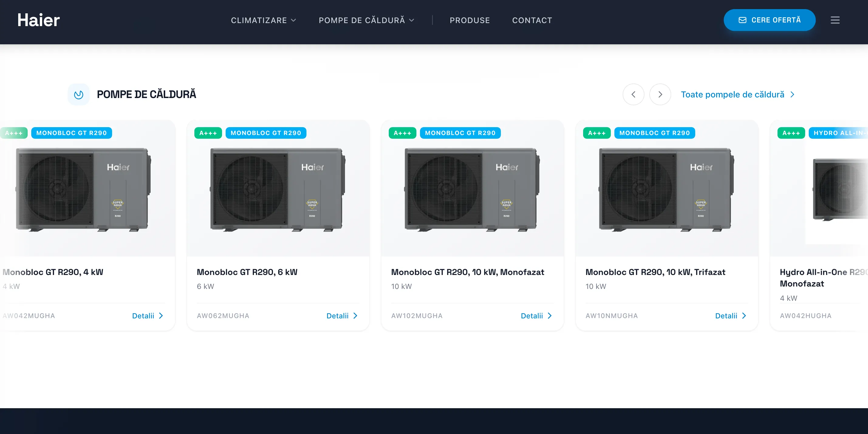Screen dimensions: 868x434
Task: Open the Contact menu item
Action: 532,20
